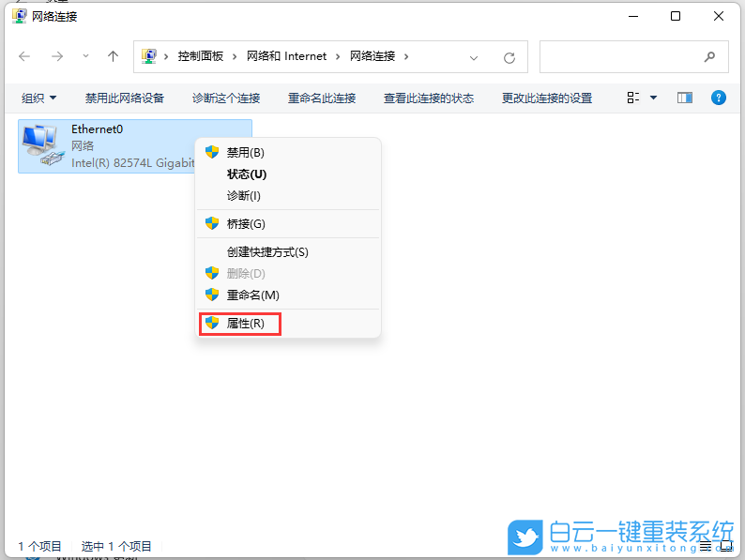Open recent locations dropdown chevron
Viewport: 745px width, 560px height.
[85, 56]
